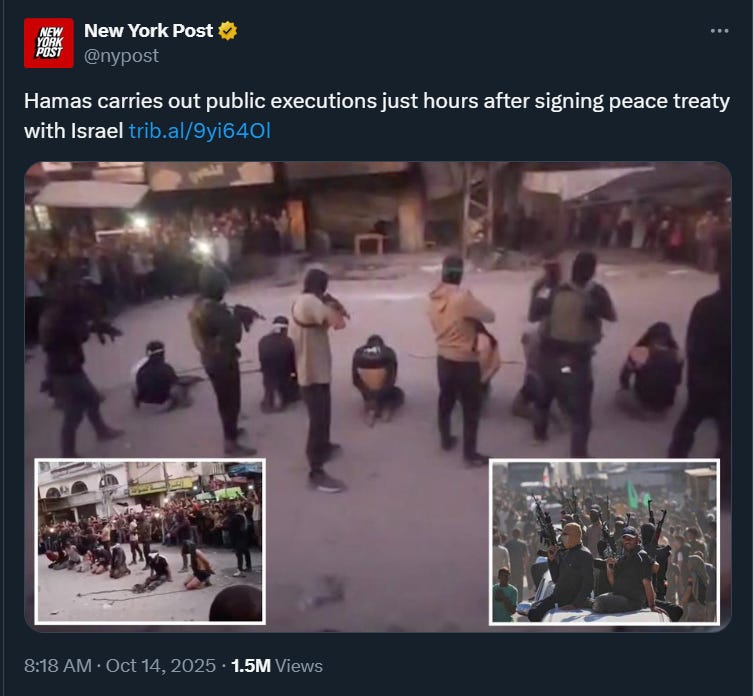The height and width of the screenshot is (696, 753).
Task: Open the New York Post profile avatar
Action: (49, 43)
